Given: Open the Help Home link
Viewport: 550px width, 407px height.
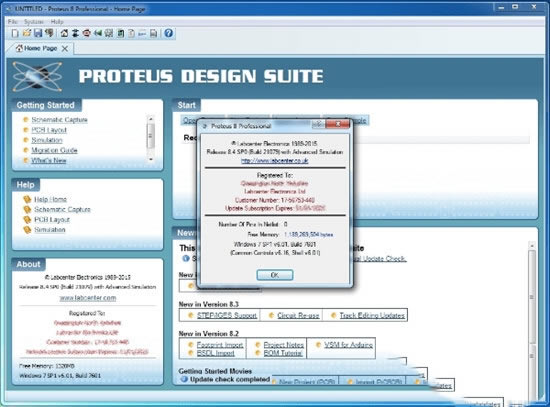Looking at the screenshot, I should coord(51,199).
